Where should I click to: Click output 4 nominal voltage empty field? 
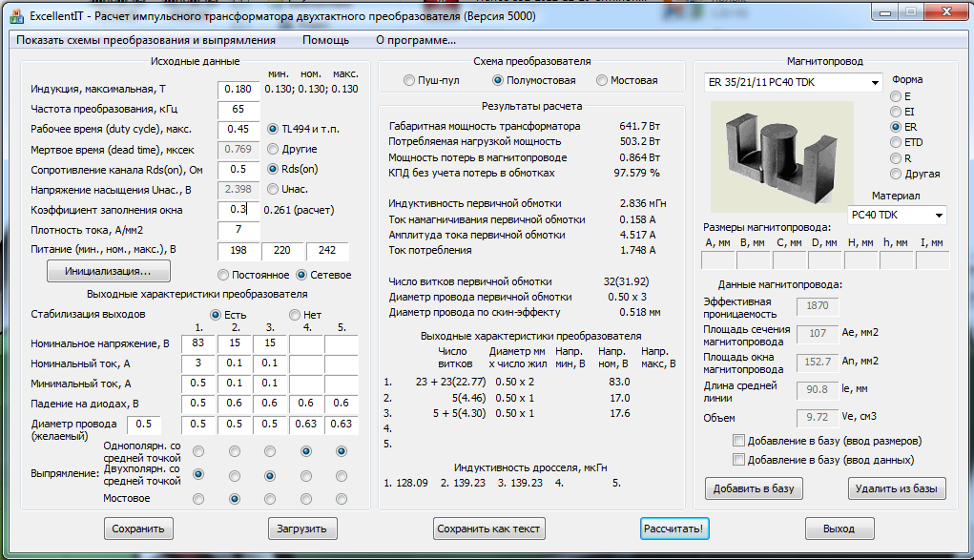(x=305, y=343)
